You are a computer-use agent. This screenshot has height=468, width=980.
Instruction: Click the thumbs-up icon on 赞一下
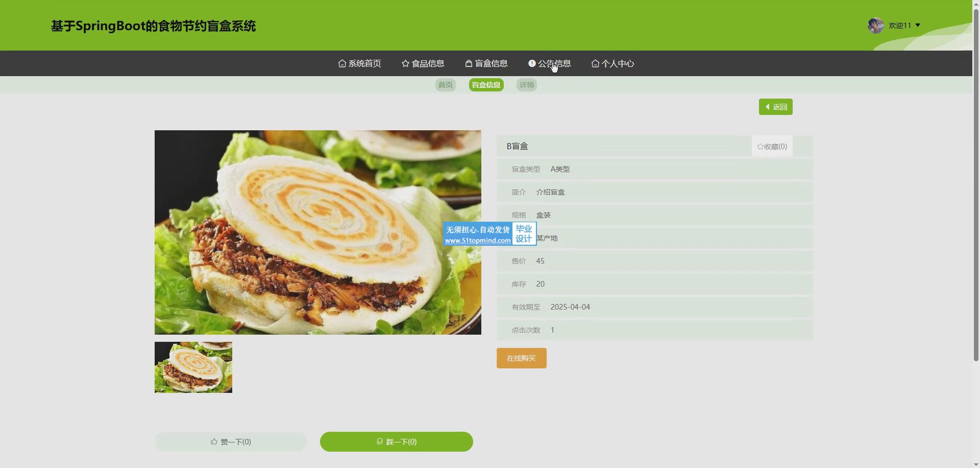[214, 441]
